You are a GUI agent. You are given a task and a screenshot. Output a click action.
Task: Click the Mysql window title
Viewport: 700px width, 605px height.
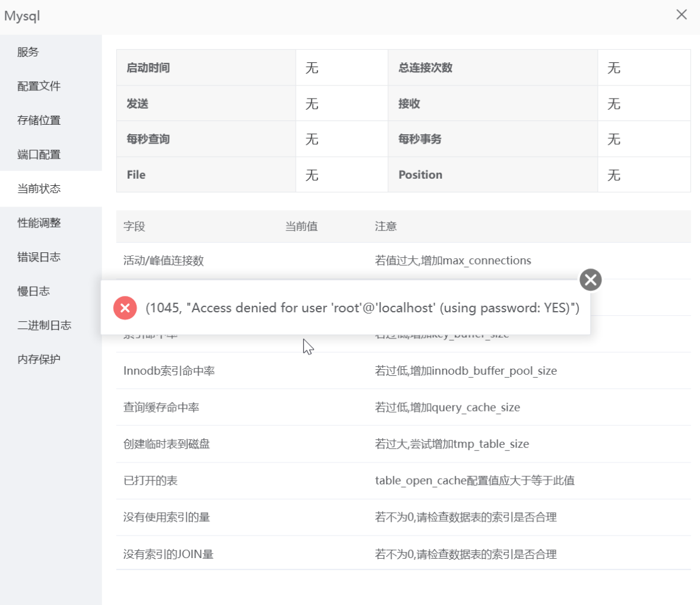[22, 16]
